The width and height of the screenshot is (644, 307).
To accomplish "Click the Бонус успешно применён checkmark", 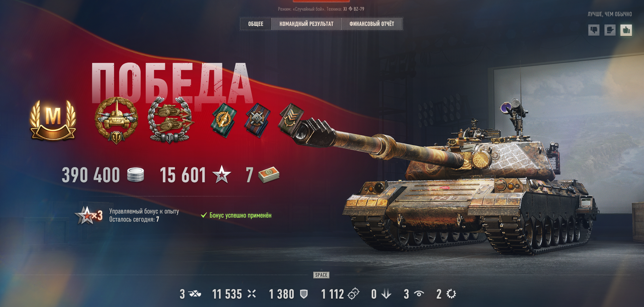I will tap(204, 215).
